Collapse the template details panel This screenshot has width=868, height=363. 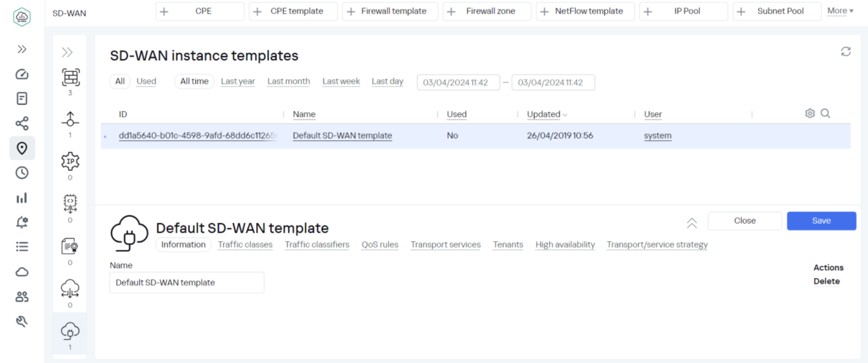click(x=692, y=223)
